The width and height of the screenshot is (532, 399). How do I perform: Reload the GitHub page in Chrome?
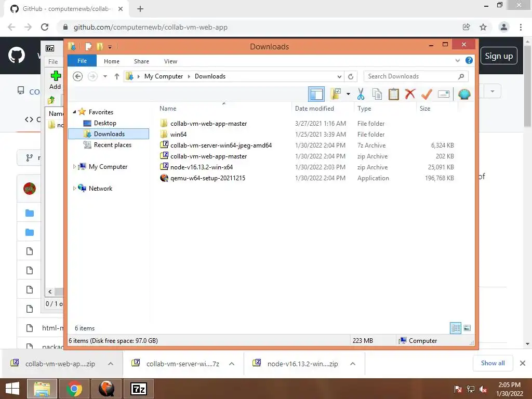click(45, 27)
